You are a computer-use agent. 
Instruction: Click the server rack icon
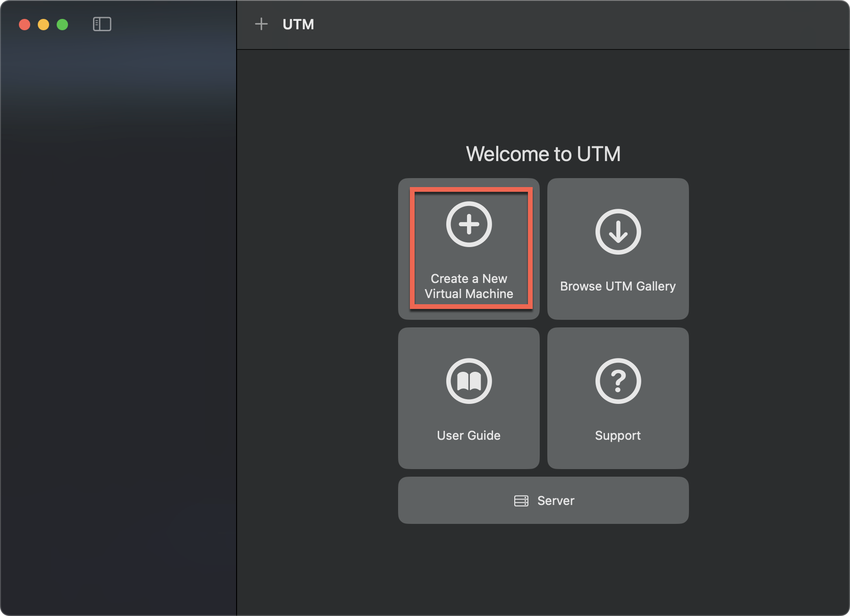521,501
